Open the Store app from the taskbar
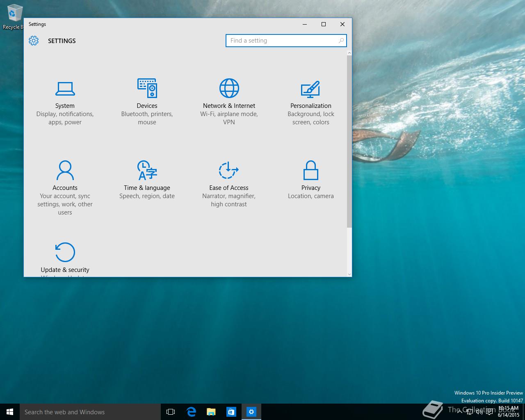Screen dimensions: 525x420 point(231,412)
